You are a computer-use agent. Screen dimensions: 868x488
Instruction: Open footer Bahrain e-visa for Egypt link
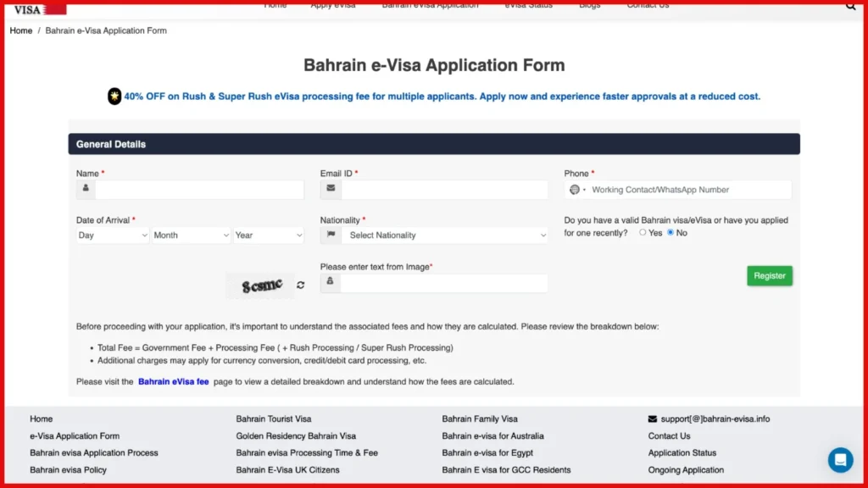tap(487, 452)
